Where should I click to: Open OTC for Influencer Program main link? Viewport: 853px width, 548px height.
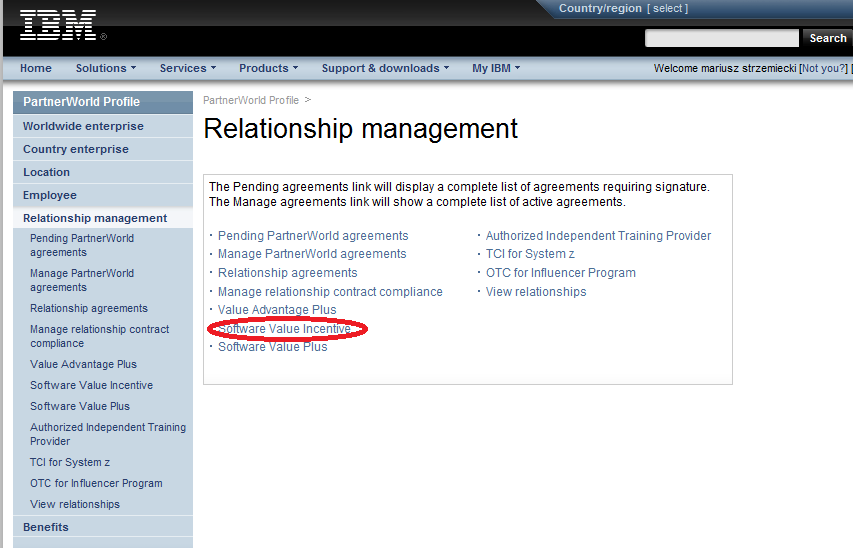560,273
